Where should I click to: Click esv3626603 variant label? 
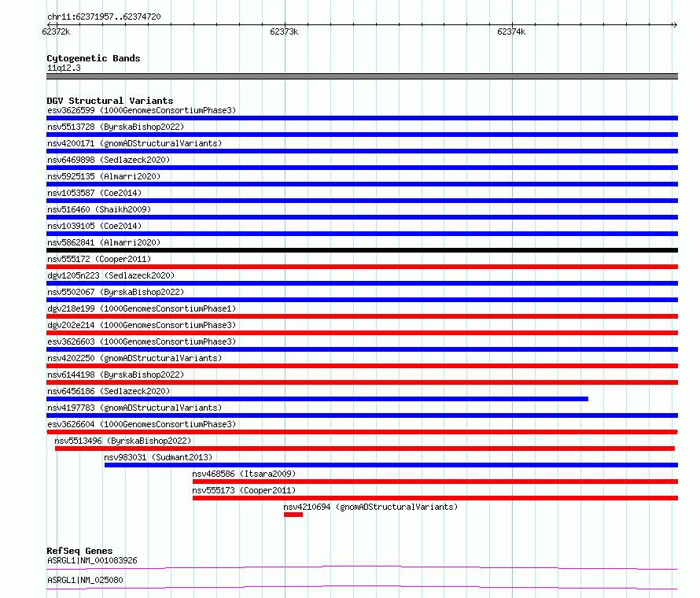coord(141,341)
